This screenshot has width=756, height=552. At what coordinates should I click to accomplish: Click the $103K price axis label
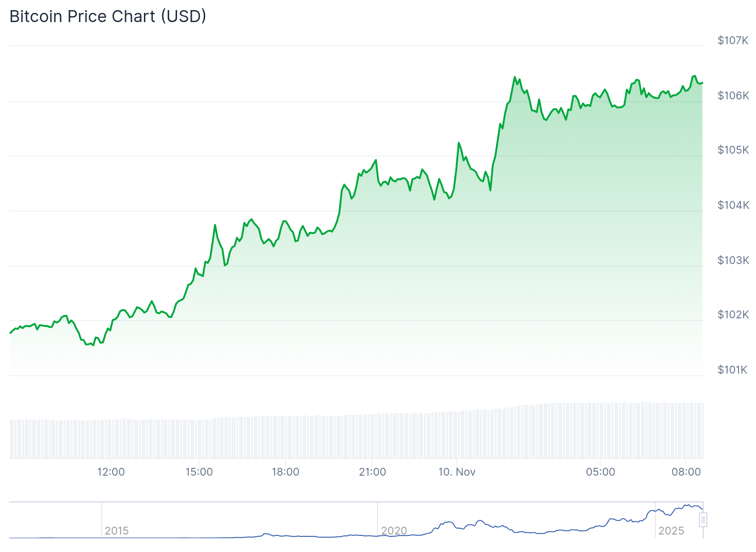[733, 260]
